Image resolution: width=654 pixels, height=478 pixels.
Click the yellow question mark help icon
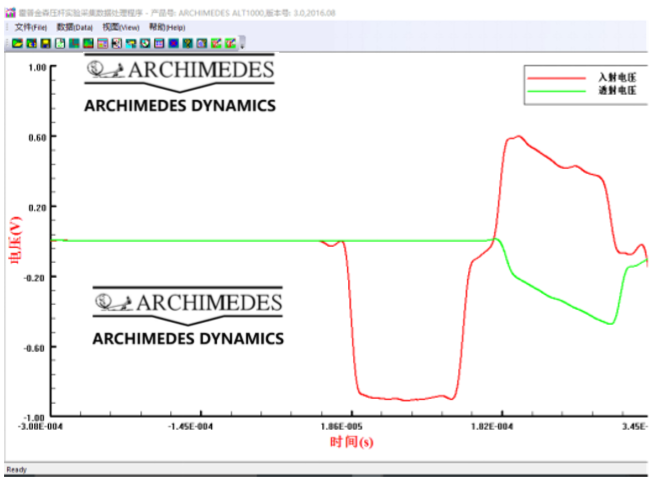pos(188,43)
